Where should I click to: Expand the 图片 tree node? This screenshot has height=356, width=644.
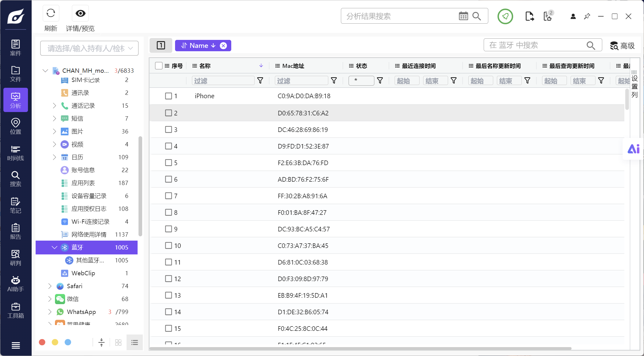(54, 131)
